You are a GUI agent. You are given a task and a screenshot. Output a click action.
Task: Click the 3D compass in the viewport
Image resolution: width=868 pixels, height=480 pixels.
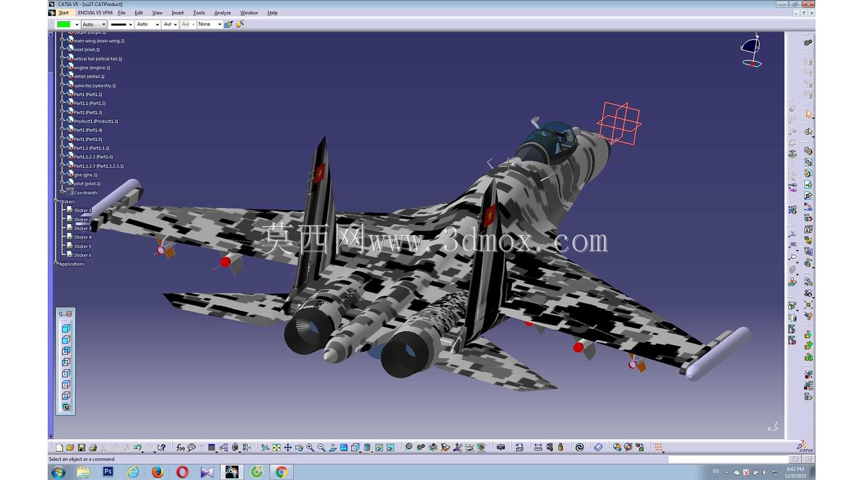click(751, 50)
